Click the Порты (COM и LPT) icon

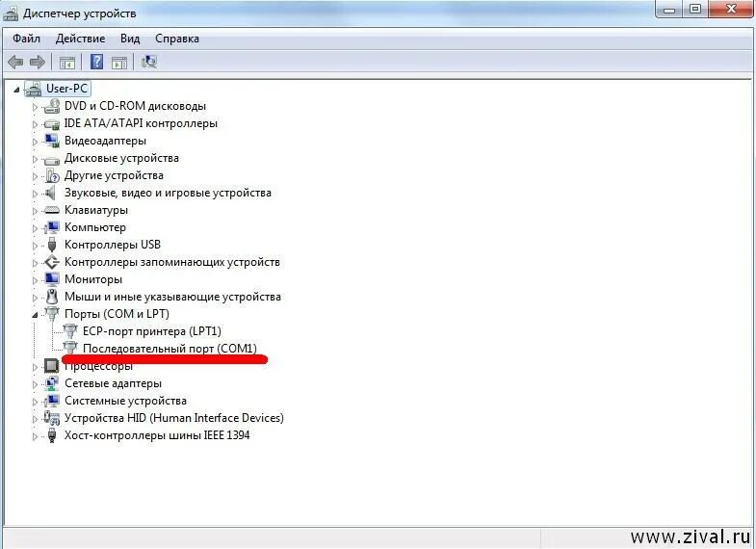tap(52, 314)
